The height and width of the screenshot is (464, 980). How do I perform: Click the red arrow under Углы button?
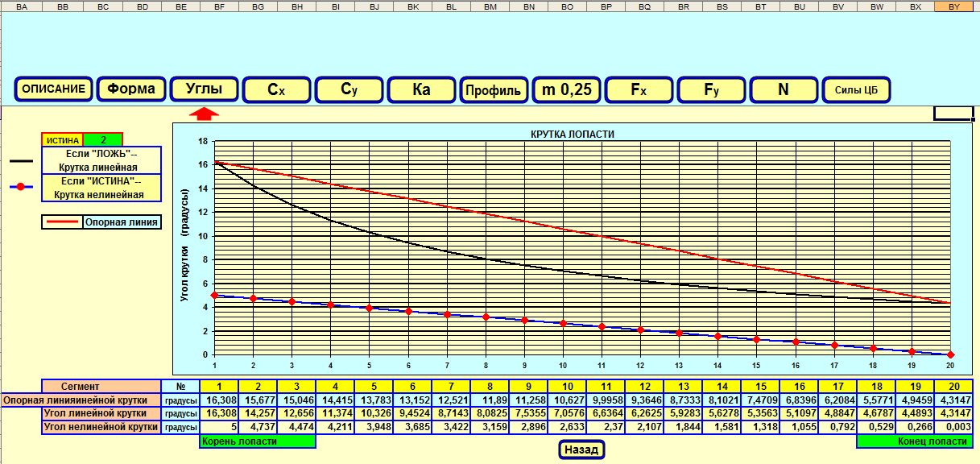pyautogui.click(x=206, y=114)
